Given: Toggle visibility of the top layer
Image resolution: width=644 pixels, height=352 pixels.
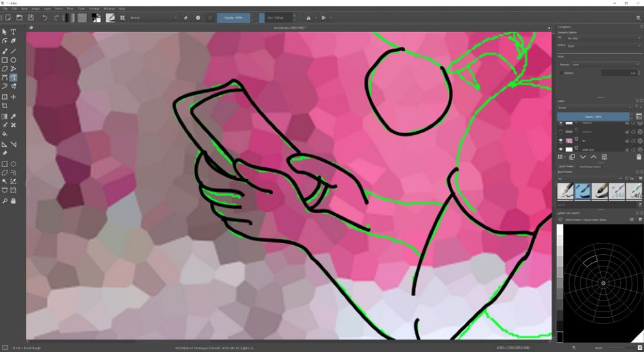Looking at the screenshot, I should [x=561, y=123].
